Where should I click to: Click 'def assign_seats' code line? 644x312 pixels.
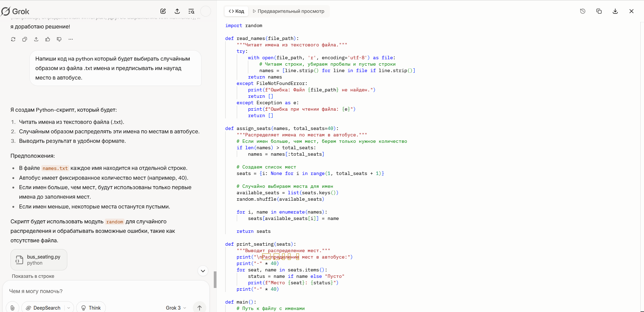[282, 128]
